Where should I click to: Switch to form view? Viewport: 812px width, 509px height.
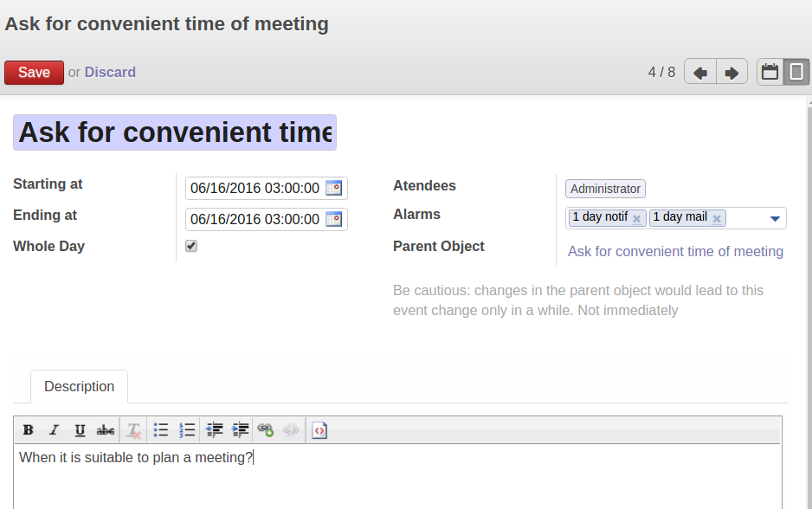tap(796, 72)
